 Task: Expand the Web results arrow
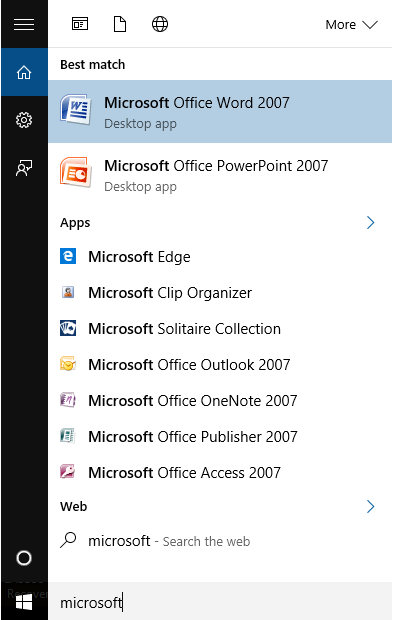[x=370, y=506]
